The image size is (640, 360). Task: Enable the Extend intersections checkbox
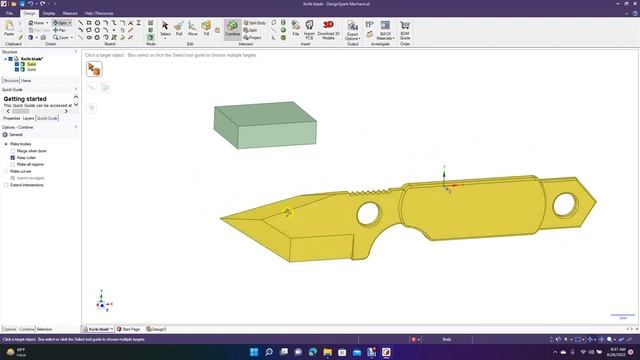(x=6, y=185)
